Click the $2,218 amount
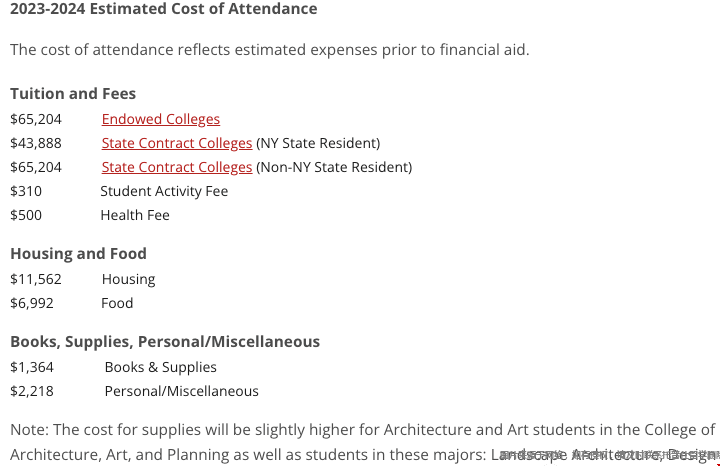This screenshot has width=720, height=466. coord(32,391)
